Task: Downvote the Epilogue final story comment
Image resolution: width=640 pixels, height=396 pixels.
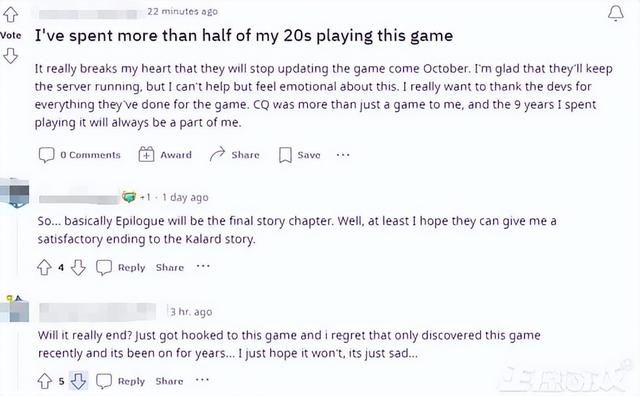Action: (x=78, y=268)
